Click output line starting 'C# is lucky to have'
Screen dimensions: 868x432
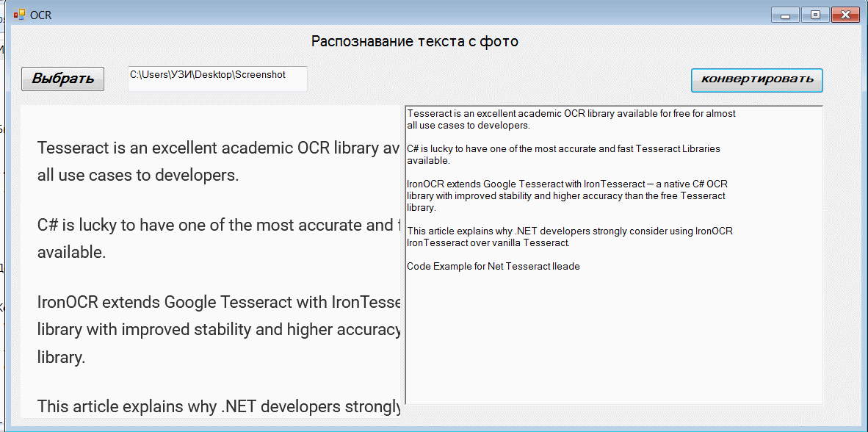point(563,149)
